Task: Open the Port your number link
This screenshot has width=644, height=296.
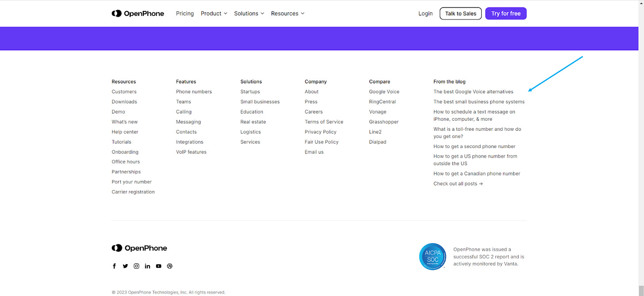Action: [132, 182]
